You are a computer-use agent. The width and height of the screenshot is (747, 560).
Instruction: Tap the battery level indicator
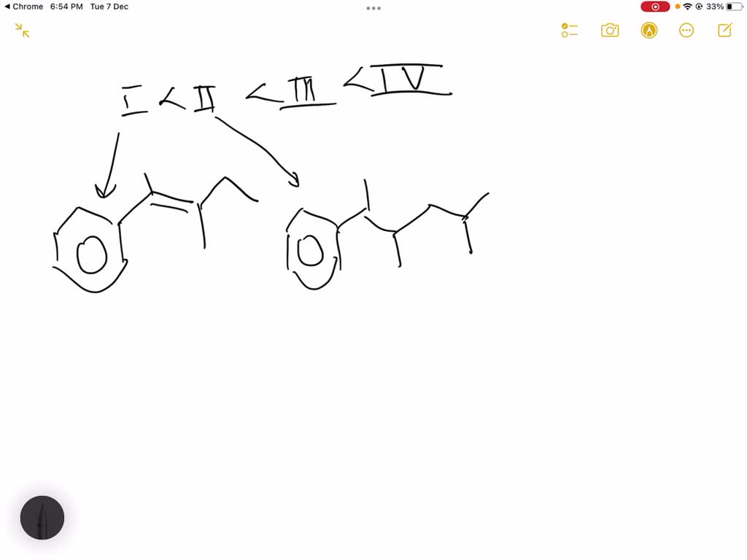click(x=735, y=7)
